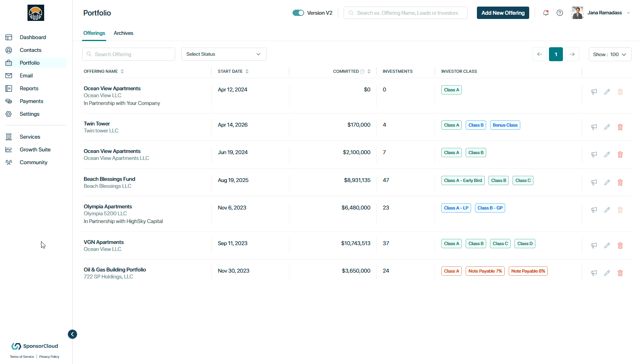Viewport: 640px width, 364px height.
Task: Open the notifications bell icon
Action: (546, 13)
